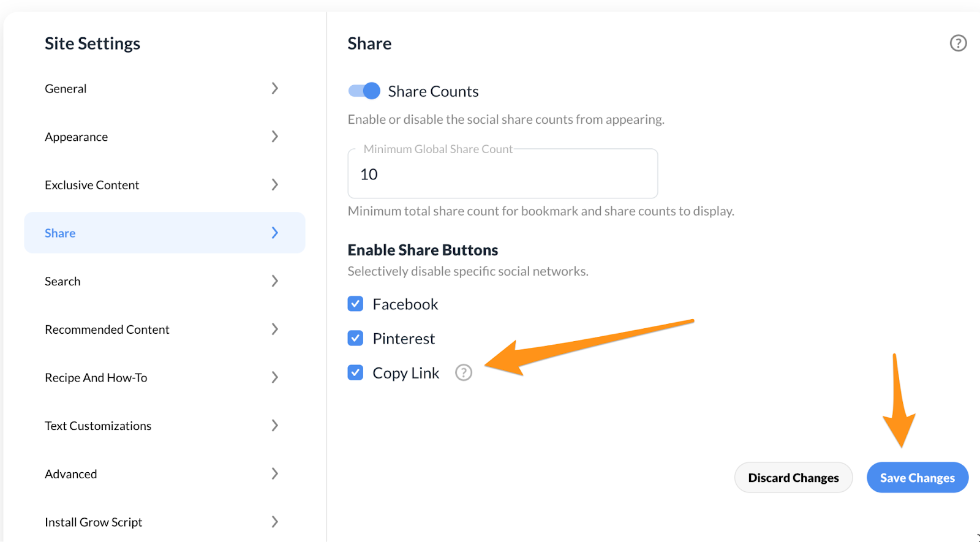Open the Share settings help icon
980x542 pixels.
(x=958, y=43)
